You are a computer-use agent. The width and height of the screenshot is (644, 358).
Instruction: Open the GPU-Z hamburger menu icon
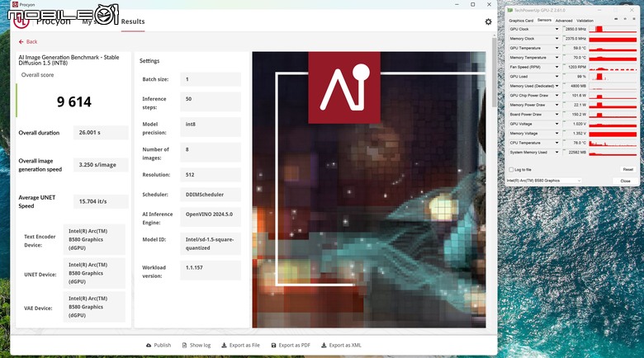pyautogui.click(x=634, y=19)
